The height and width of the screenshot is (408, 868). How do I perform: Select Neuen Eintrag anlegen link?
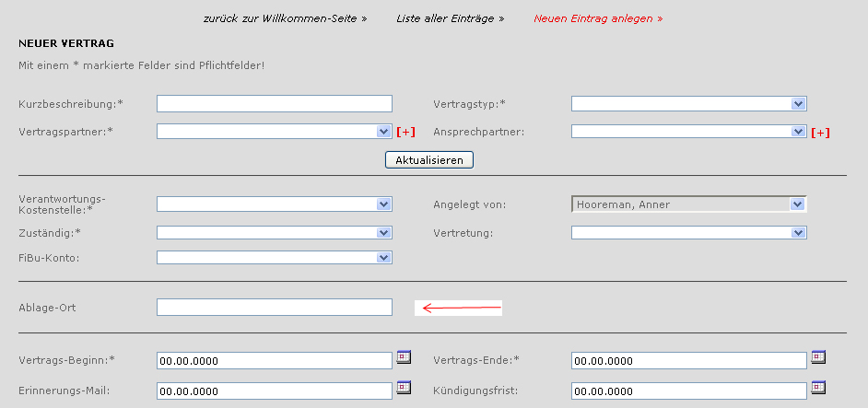tap(598, 18)
